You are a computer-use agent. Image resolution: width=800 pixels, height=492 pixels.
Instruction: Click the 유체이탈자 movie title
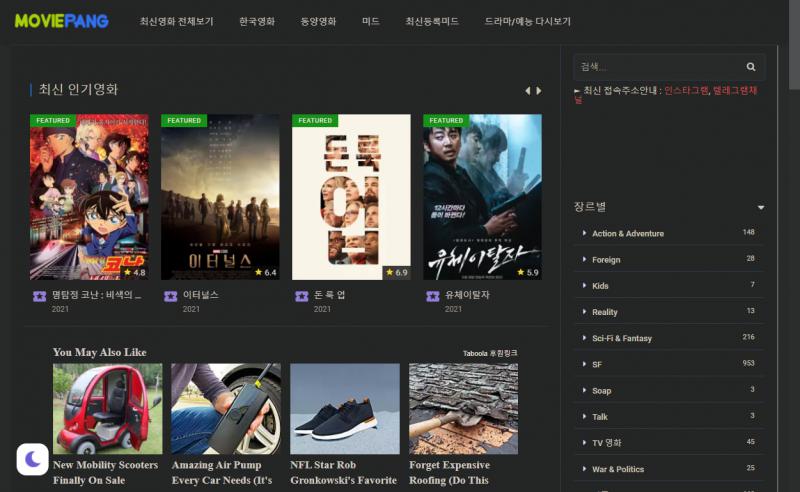coord(467,295)
